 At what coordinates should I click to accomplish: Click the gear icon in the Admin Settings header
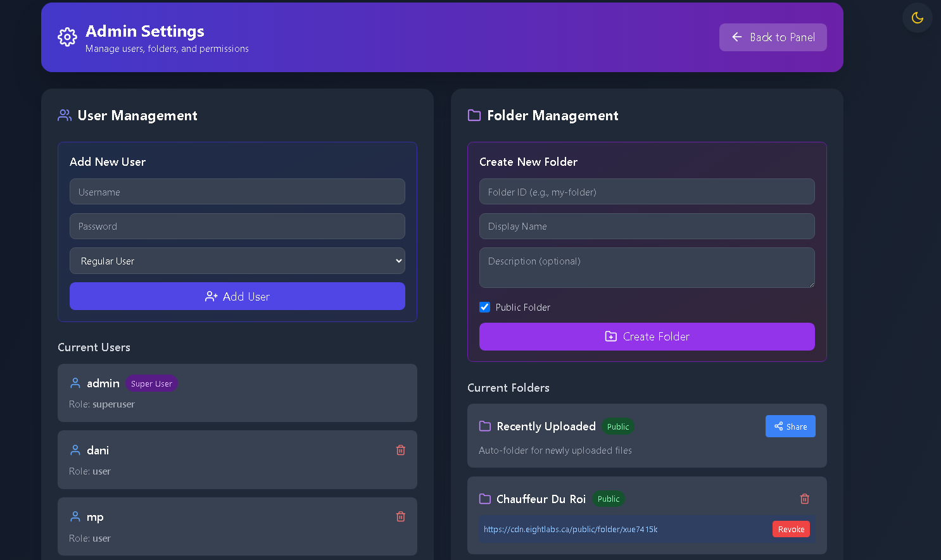67,37
